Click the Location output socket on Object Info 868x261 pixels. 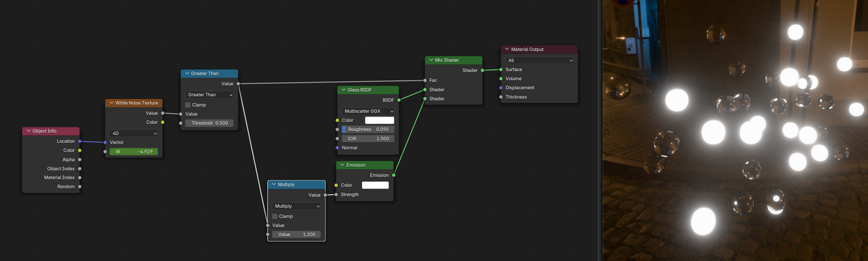[80, 141]
